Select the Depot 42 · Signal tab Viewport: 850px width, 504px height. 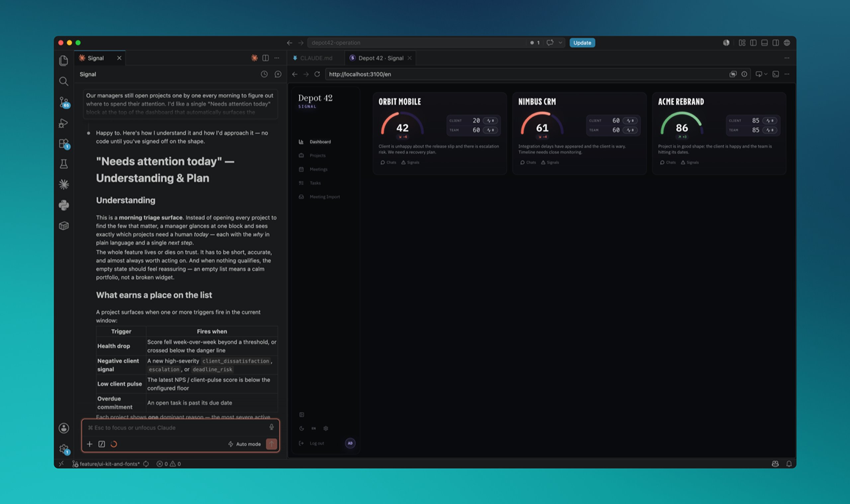pos(381,58)
